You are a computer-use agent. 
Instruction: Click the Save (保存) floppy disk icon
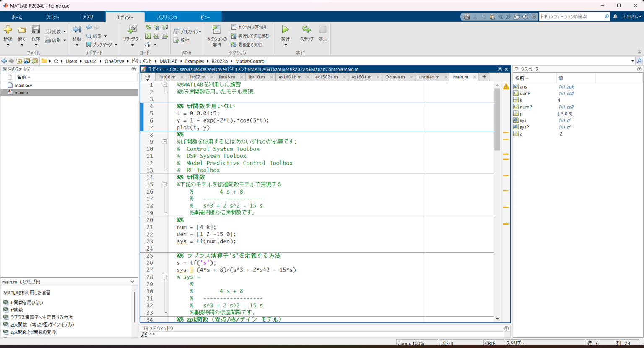36,29
